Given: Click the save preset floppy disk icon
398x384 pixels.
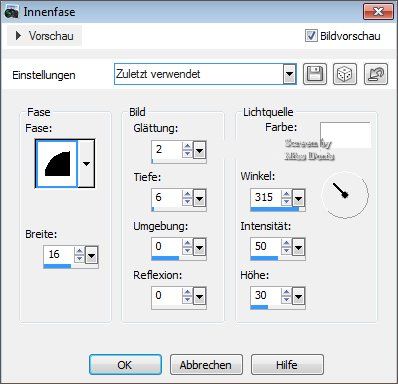Looking at the screenshot, I should 315,74.
